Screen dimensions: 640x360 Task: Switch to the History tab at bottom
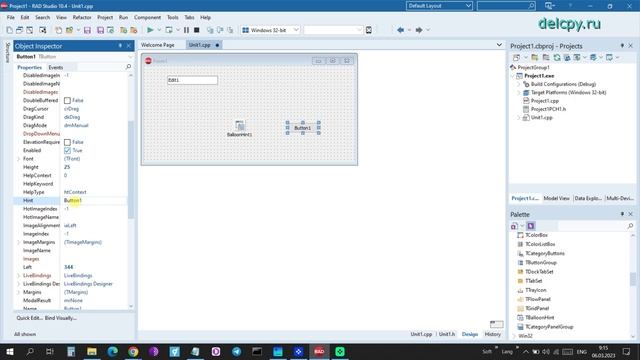pos(492,334)
